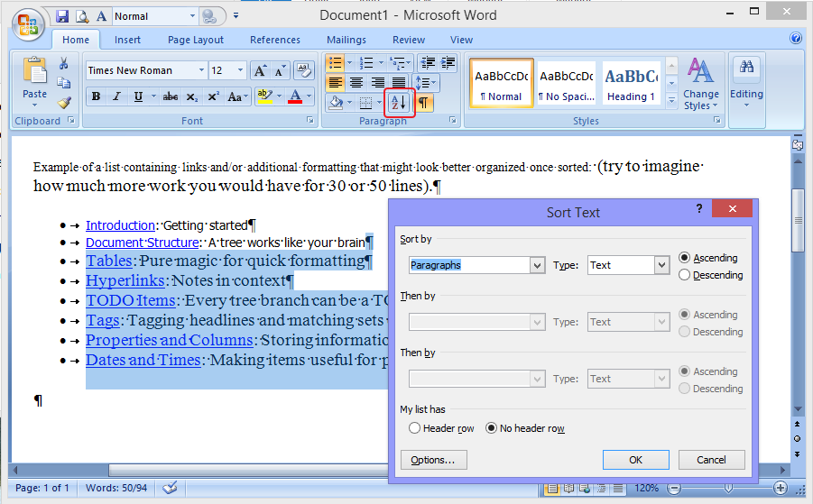
Task: Activate Format Painter brush
Action: tap(64, 103)
